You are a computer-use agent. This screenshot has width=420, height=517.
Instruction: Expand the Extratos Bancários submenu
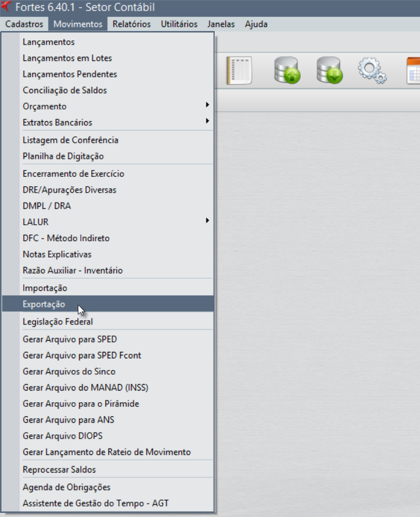[57, 122]
